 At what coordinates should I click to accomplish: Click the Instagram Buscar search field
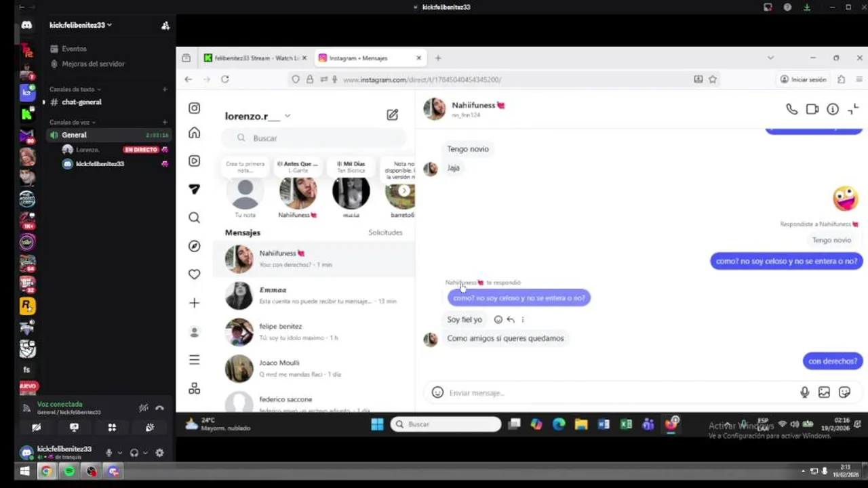pyautogui.click(x=315, y=138)
